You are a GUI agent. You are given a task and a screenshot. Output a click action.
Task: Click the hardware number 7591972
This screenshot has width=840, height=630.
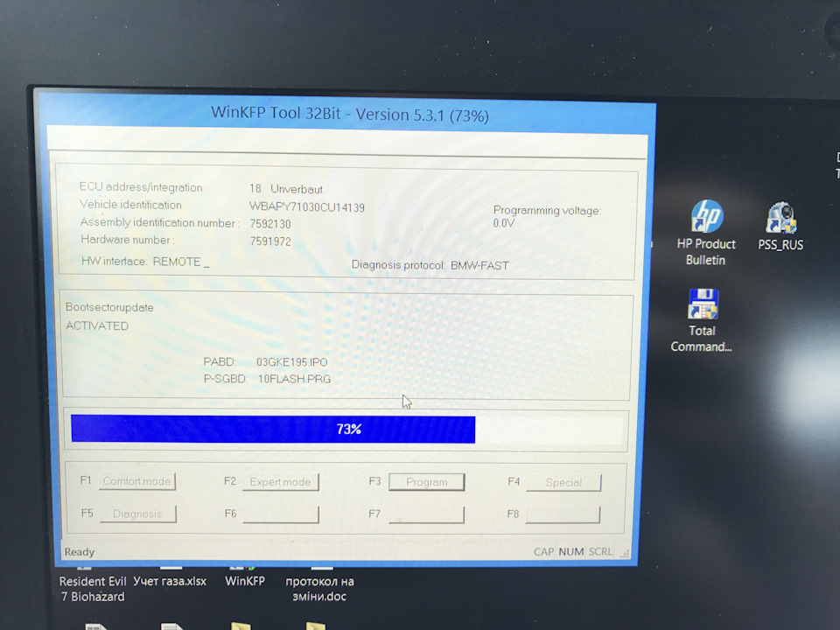270,241
